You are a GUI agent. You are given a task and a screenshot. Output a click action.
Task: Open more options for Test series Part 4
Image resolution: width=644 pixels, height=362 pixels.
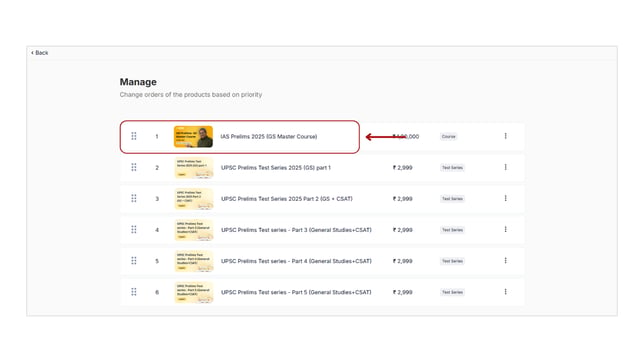506,261
